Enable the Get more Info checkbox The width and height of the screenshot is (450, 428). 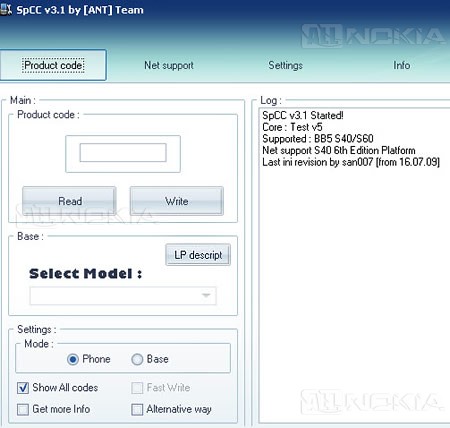[x=23, y=409]
